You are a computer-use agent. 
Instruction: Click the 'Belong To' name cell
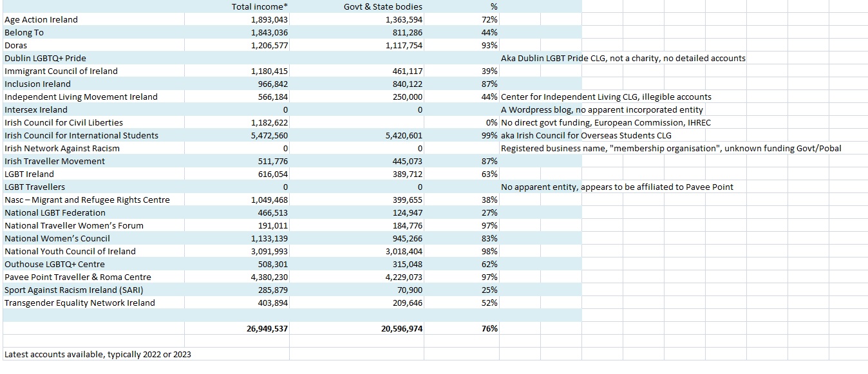(x=93, y=32)
